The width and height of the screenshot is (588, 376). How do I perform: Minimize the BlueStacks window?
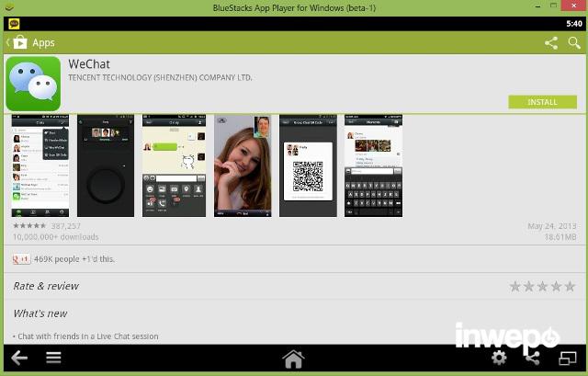tap(538, 6)
